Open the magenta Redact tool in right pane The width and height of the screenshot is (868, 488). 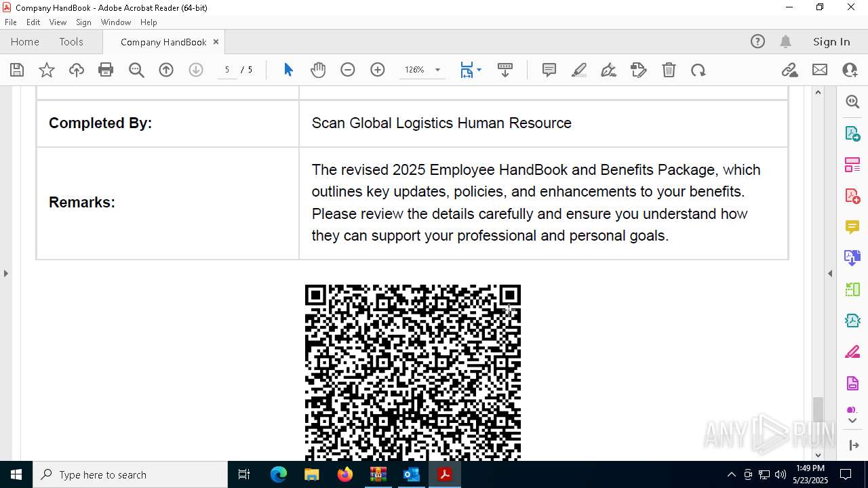click(x=852, y=352)
